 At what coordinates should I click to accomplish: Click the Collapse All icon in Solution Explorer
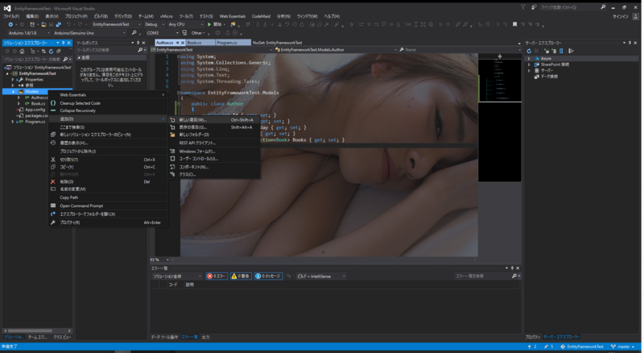click(x=58, y=51)
